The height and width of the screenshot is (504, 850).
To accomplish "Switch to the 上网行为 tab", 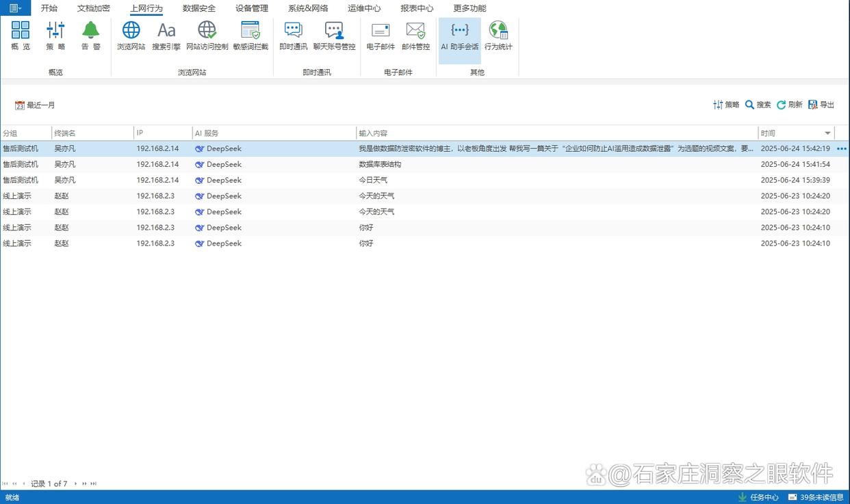I will pyautogui.click(x=146, y=8).
